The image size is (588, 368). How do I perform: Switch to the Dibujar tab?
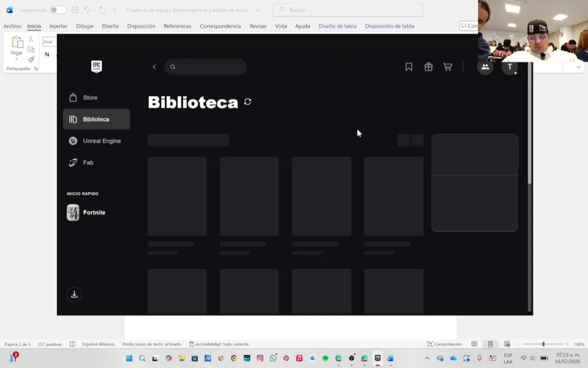coord(85,26)
